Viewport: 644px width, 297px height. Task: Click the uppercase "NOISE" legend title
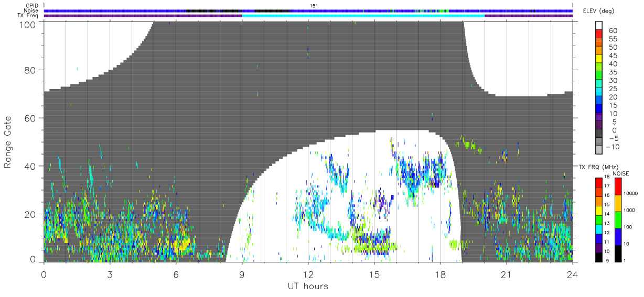tap(621, 173)
